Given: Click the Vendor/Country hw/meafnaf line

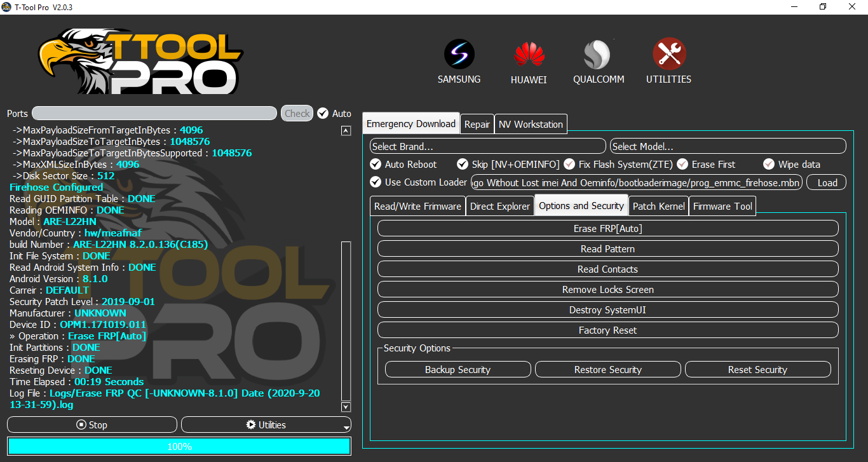Looking at the screenshot, I should pos(76,233).
